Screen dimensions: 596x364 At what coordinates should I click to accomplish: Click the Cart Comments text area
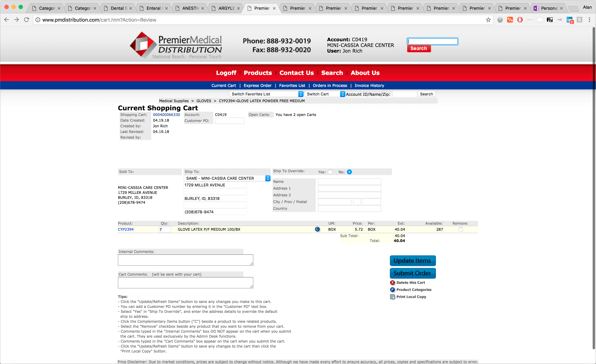click(186, 283)
